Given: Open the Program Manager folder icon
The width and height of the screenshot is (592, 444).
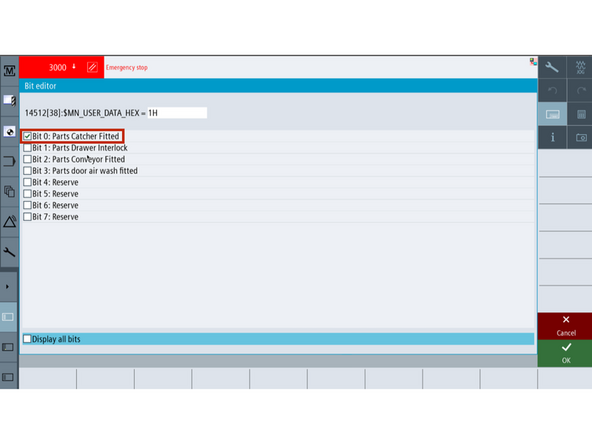Looking at the screenshot, I should pyautogui.click(x=9, y=162).
